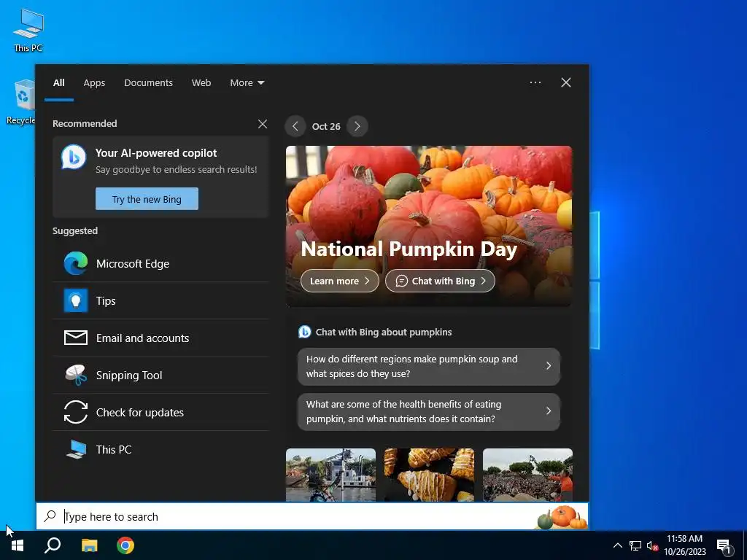
Task: Click the muted volume tray icon
Action: pos(652,545)
